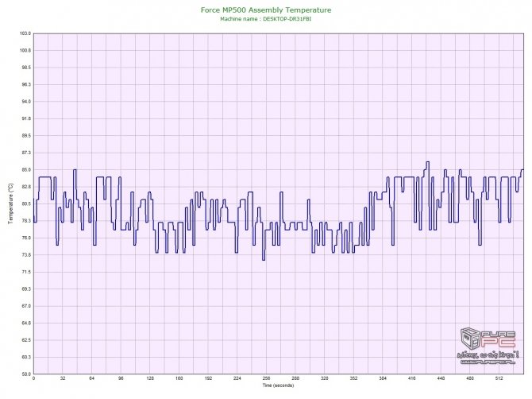
Task: Select the 94.0 temperature axis label
Action: pos(25,102)
